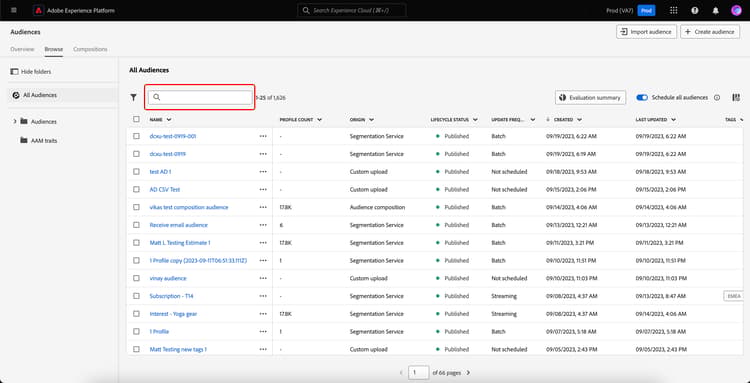This screenshot has height=383, width=750.
Task: Click the Prod sandbox badge
Action: point(646,11)
